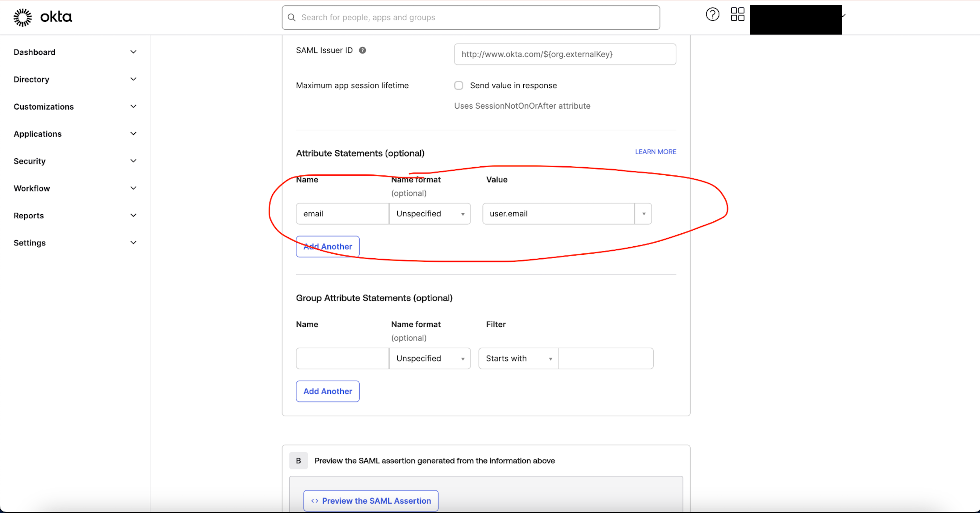This screenshot has width=980, height=513.
Task: Click the Add Another button for Group Attribute Statements
Action: tap(327, 390)
